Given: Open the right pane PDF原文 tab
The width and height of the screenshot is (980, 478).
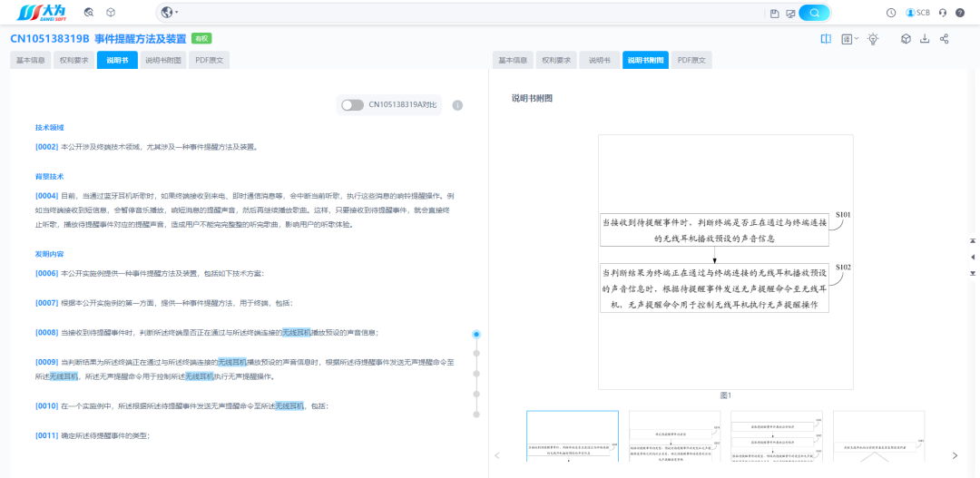Looking at the screenshot, I should (691, 61).
